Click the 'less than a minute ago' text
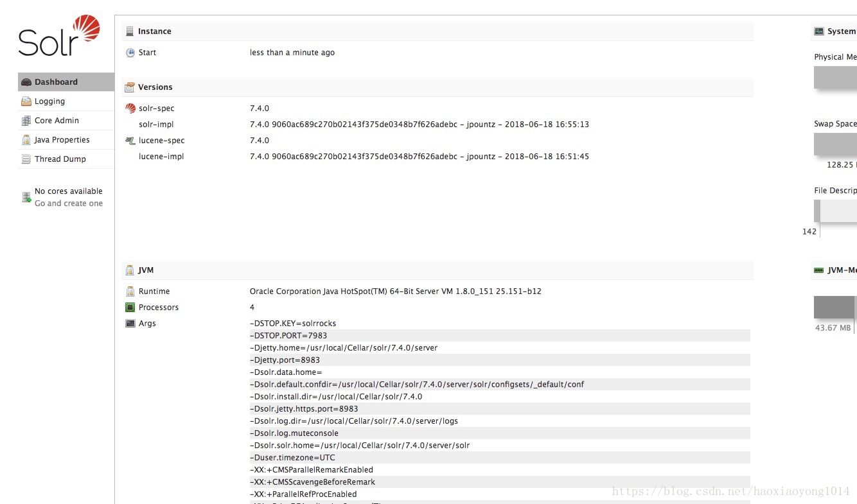 pyautogui.click(x=292, y=53)
